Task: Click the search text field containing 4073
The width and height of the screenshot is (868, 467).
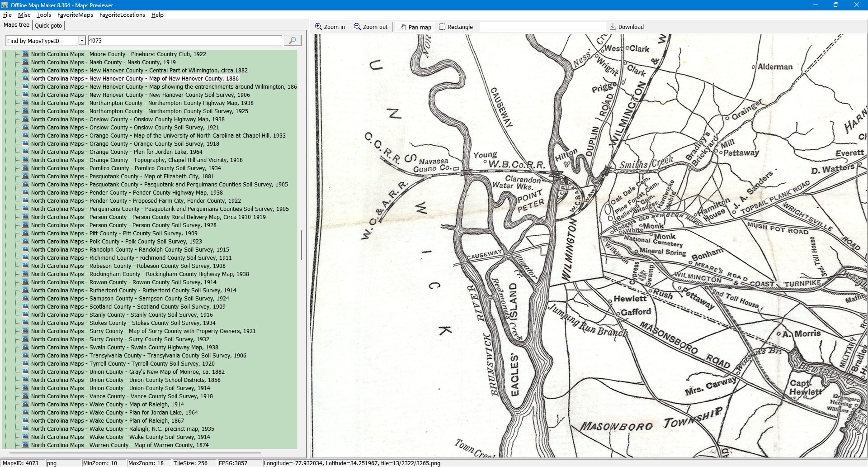Action: click(x=184, y=41)
